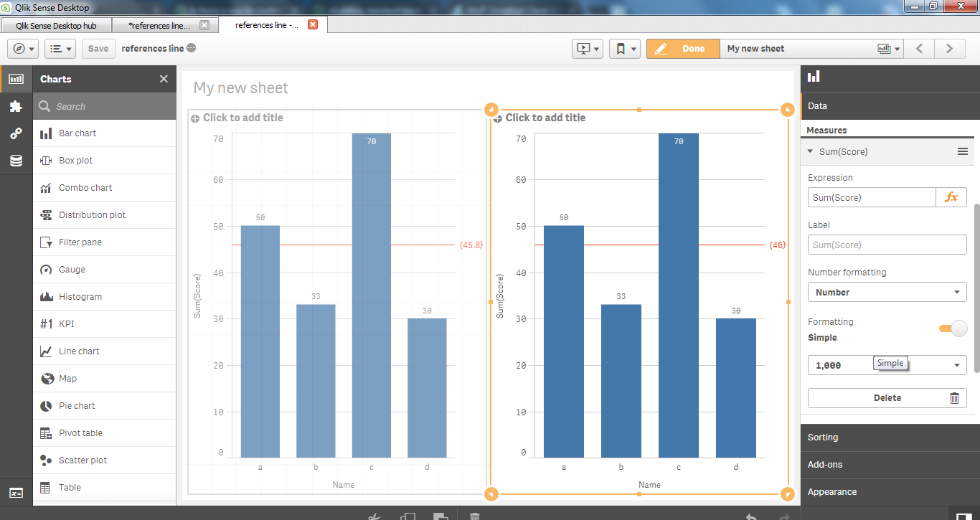Expand the Add-ons section

pos(890,465)
